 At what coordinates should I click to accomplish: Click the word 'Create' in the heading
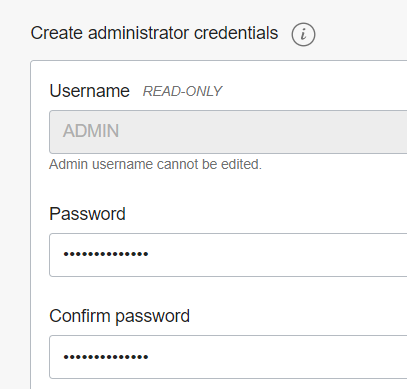coord(57,33)
